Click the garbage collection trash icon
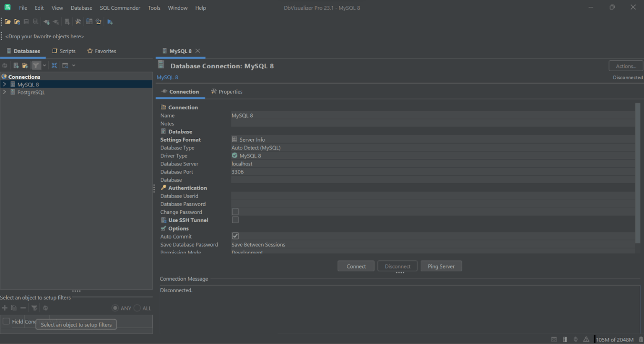 pos(641,339)
